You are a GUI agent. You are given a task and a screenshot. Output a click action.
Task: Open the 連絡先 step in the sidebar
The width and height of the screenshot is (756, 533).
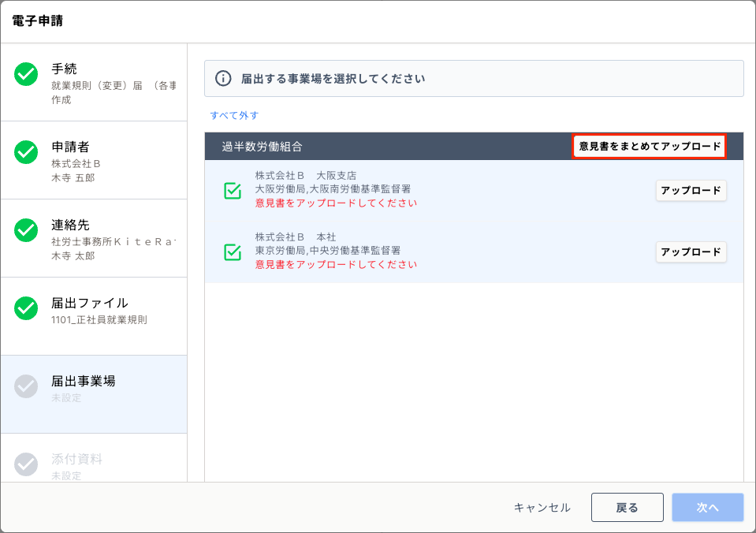click(94, 239)
